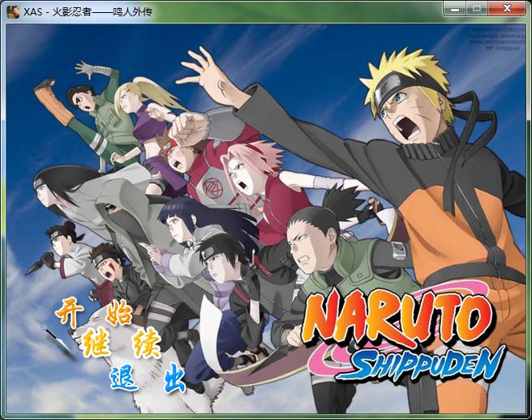Select 继续 to continue saved game
532x420 pixels.
[122, 344]
